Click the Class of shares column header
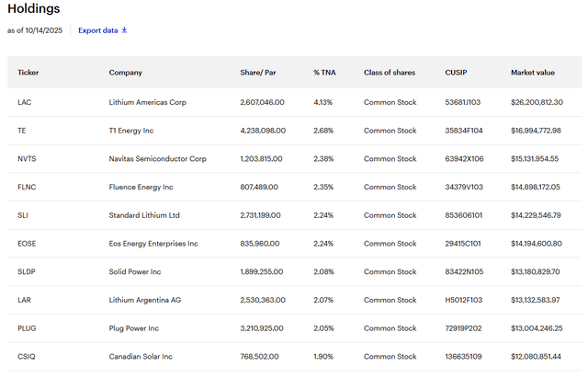Screen dimensions: 588x378 click(x=390, y=73)
